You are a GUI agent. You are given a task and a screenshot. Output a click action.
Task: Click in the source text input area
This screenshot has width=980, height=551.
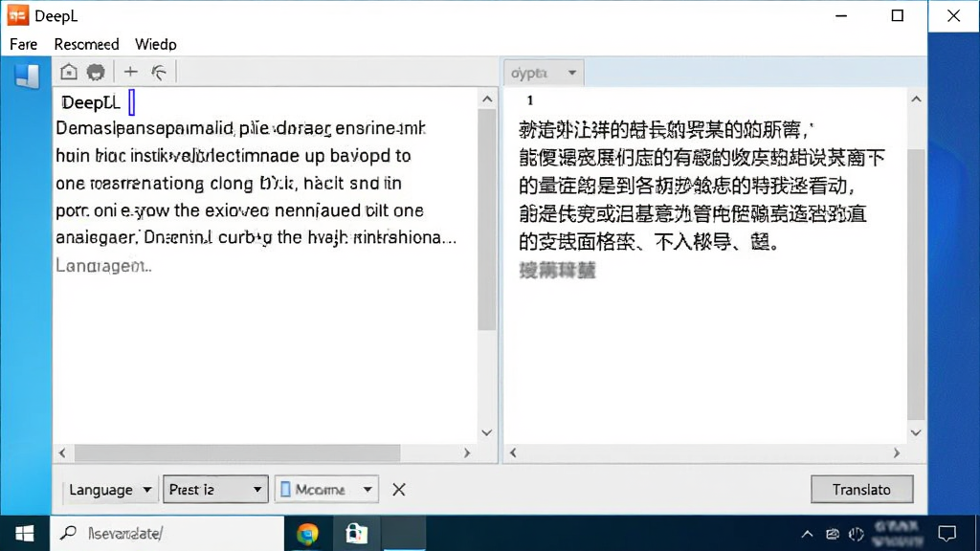click(265, 266)
